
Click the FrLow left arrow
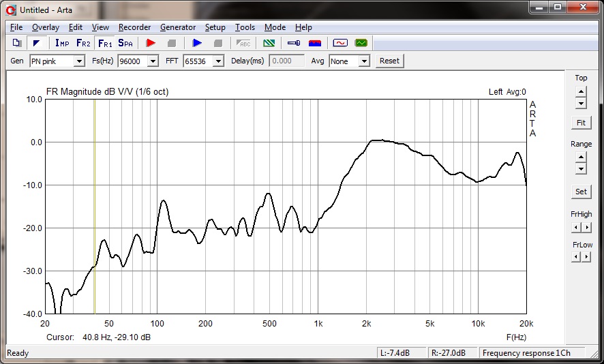click(x=576, y=256)
